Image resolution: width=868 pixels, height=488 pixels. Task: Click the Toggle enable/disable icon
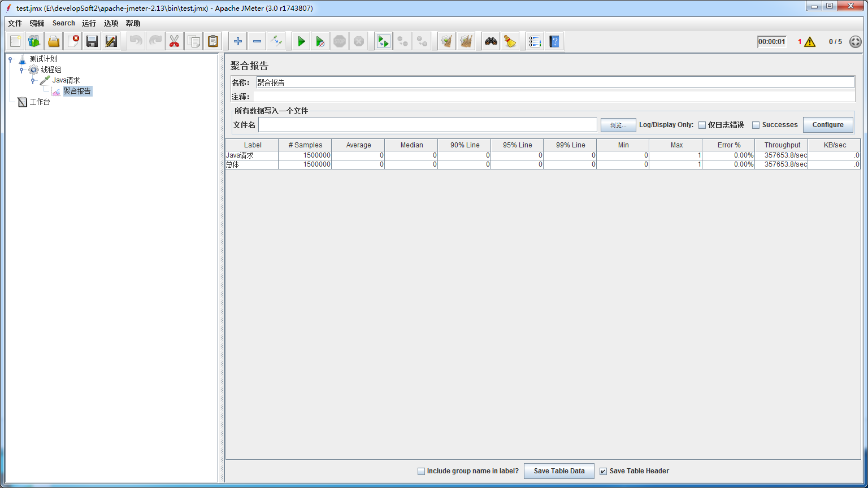point(276,41)
